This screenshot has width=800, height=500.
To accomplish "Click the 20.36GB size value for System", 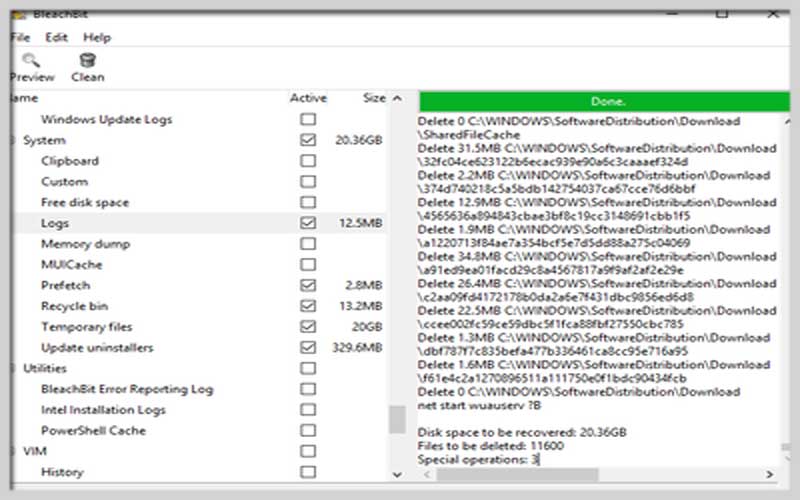I will tap(359, 140).
